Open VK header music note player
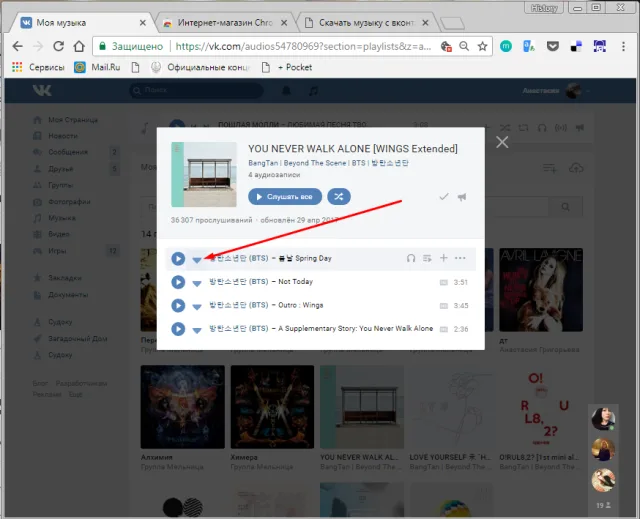The height and width of the screenshot is (519, 640). click(x=313, y=91)
